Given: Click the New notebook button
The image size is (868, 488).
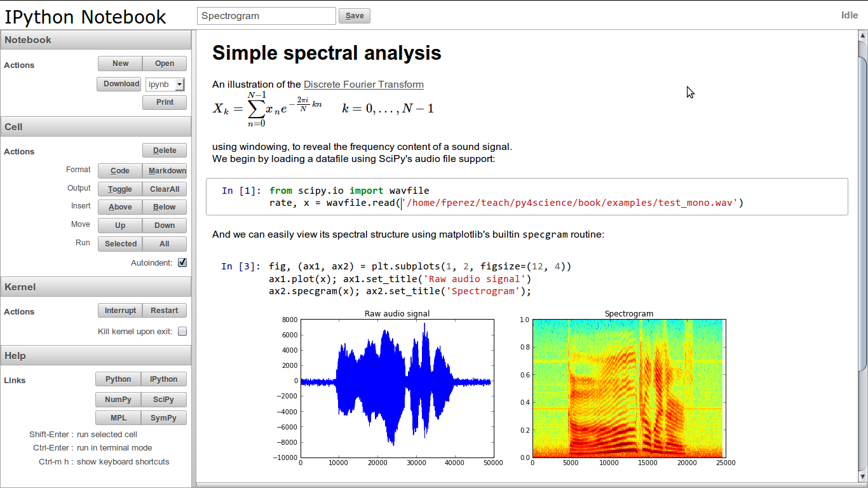Looking at the screenshot, I should (x=120, y=64).
